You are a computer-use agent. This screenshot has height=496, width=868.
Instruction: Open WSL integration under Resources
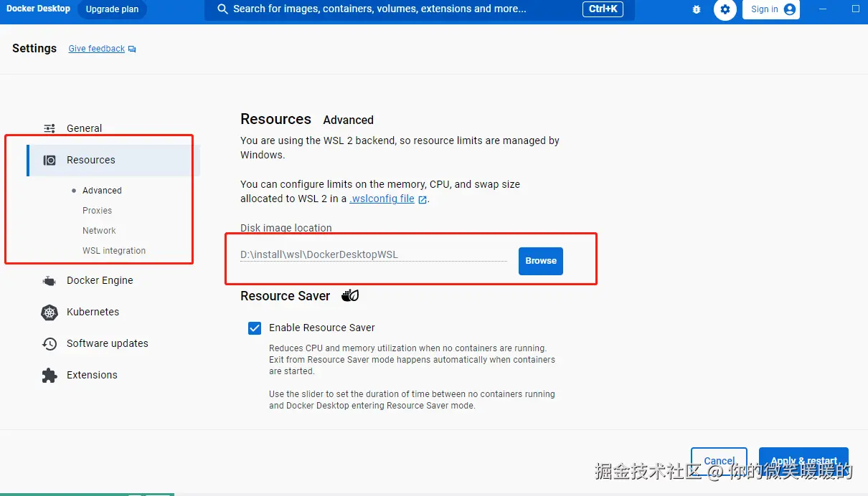[x=114, y=251]
